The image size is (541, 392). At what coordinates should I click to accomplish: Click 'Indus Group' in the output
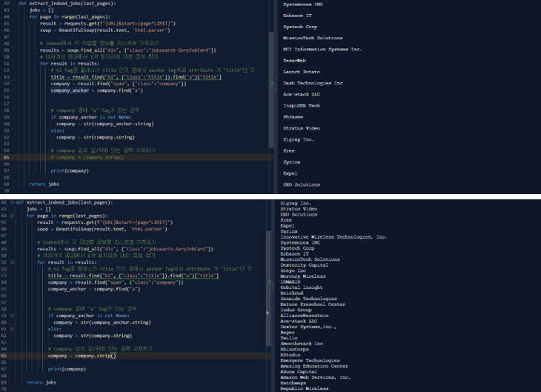(296, 310)
